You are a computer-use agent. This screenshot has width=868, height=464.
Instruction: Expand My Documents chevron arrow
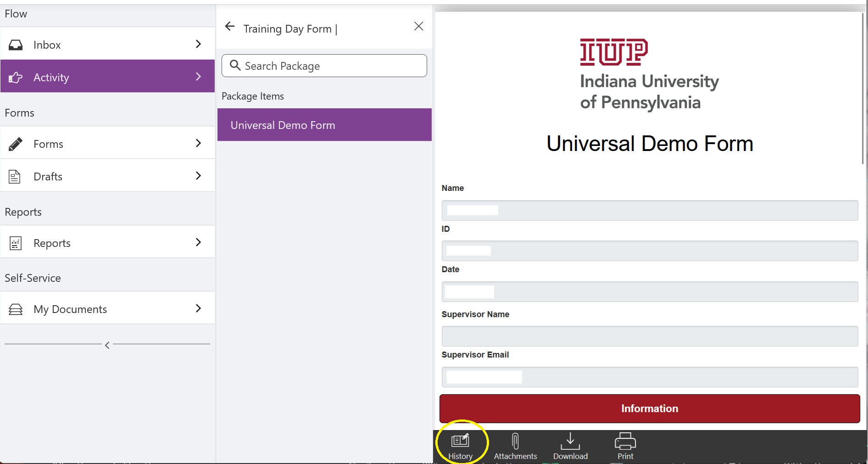198,308
